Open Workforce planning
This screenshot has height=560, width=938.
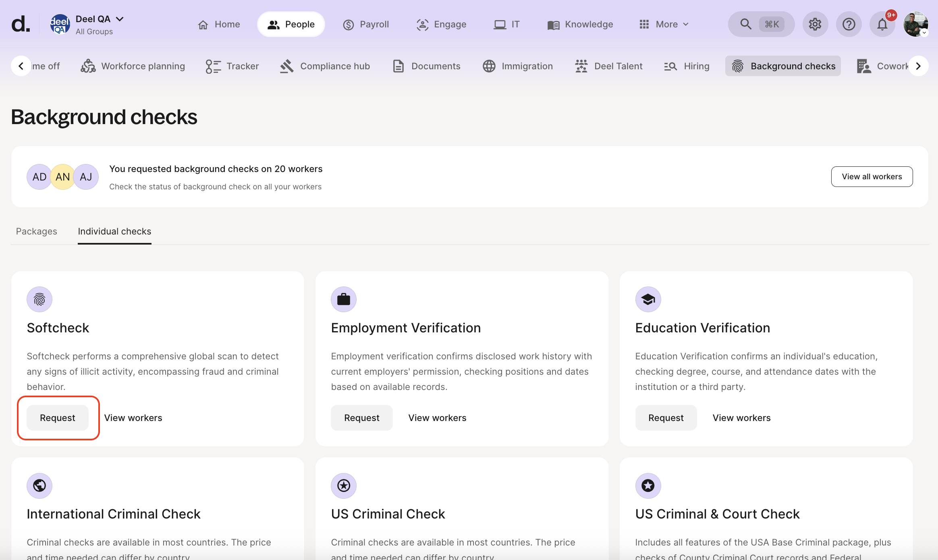pyautogui.click(x=133, y=66)
